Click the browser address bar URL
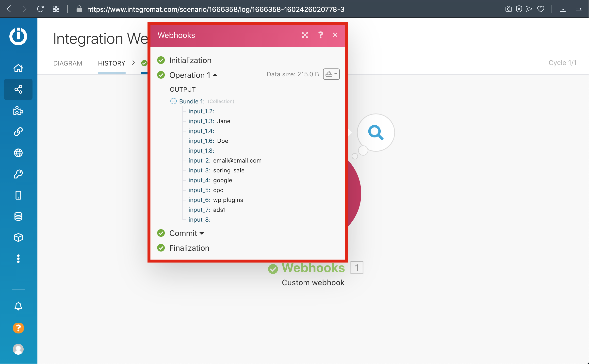Screen dimensions: 589x364 point(215,9)
